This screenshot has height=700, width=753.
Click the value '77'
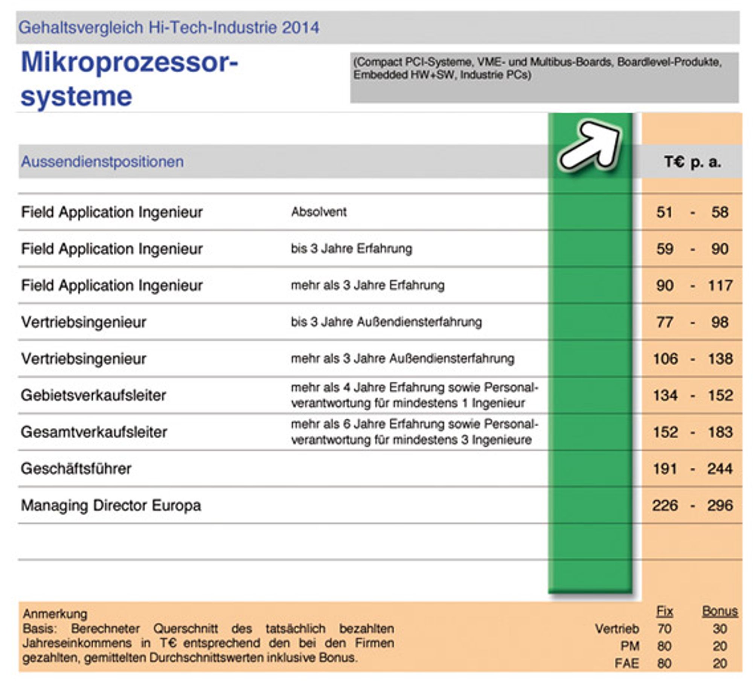(665, 322)
